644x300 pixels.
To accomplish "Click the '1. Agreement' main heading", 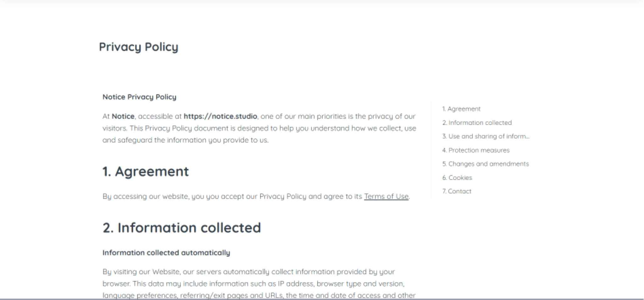I will [x=146, y=172].
